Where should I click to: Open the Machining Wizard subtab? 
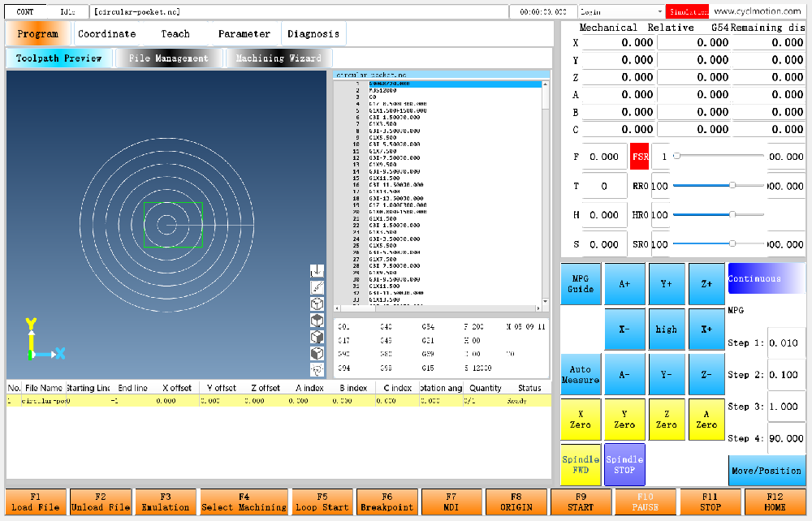(279, 58)
